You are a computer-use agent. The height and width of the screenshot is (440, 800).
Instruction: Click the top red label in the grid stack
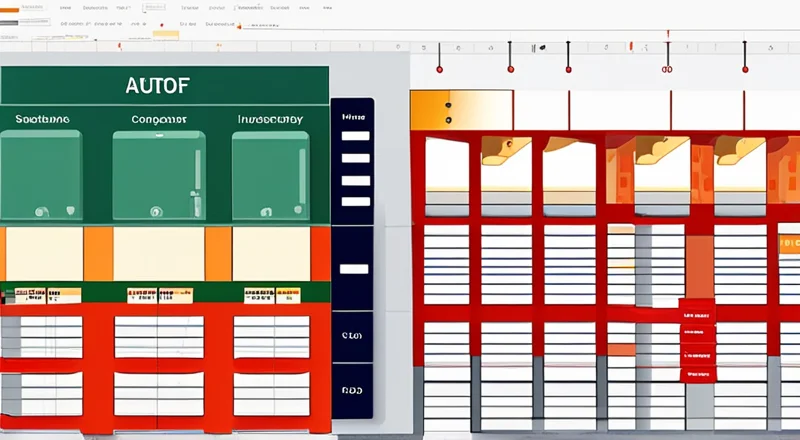697,313
